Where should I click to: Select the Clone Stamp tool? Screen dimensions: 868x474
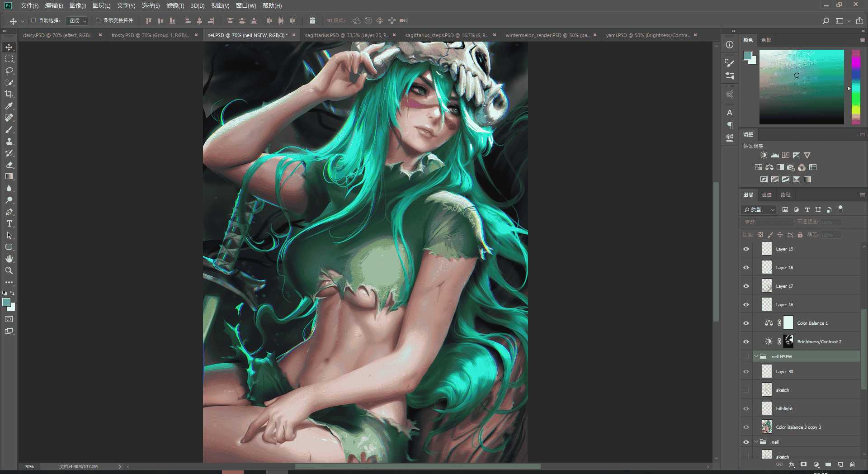(9, 141)
